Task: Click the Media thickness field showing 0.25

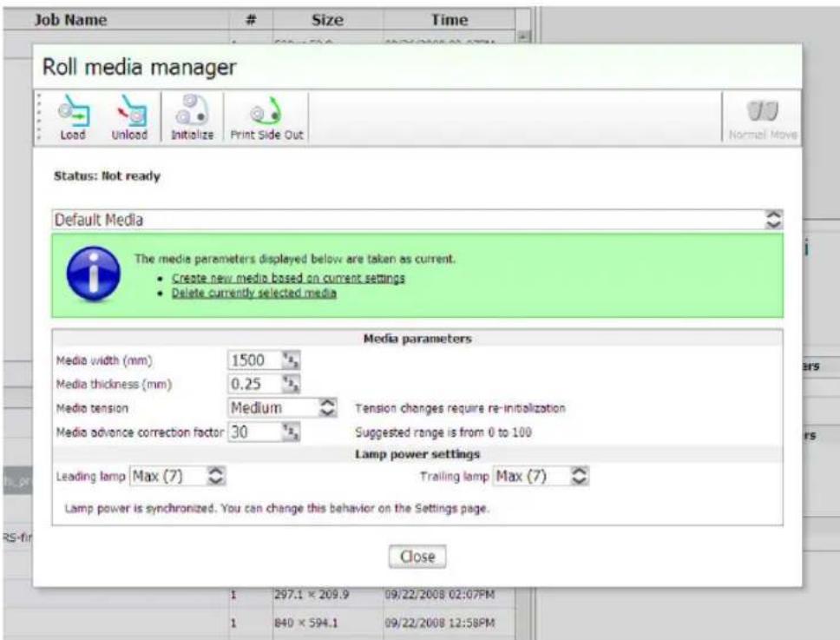Action: click(255, 384)
